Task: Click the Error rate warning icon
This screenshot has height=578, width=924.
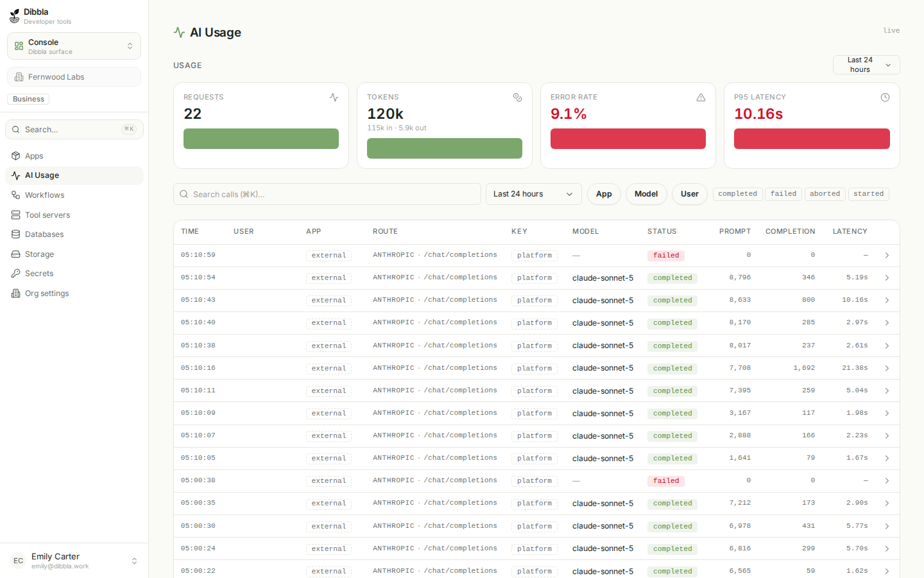Action: coord(701,98)
